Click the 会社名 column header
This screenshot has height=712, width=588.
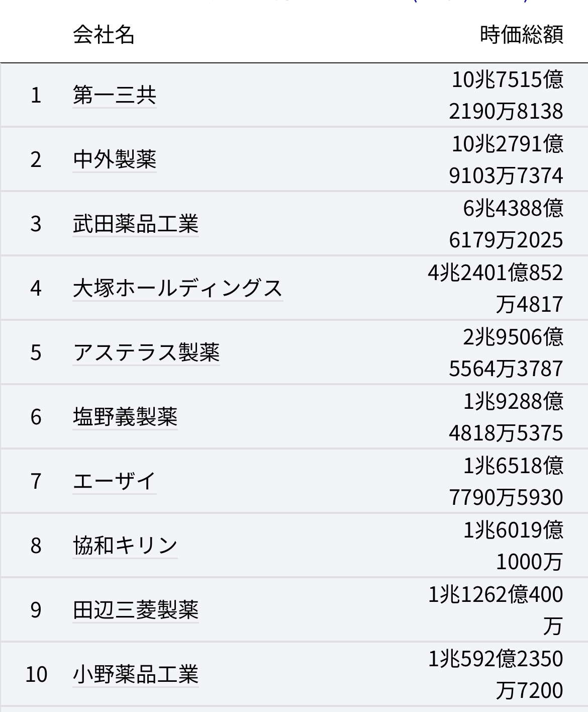104,35
